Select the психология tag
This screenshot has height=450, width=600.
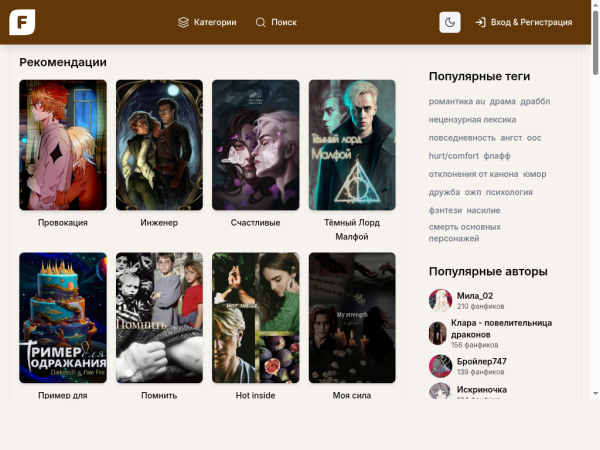[x=509, y=192]
